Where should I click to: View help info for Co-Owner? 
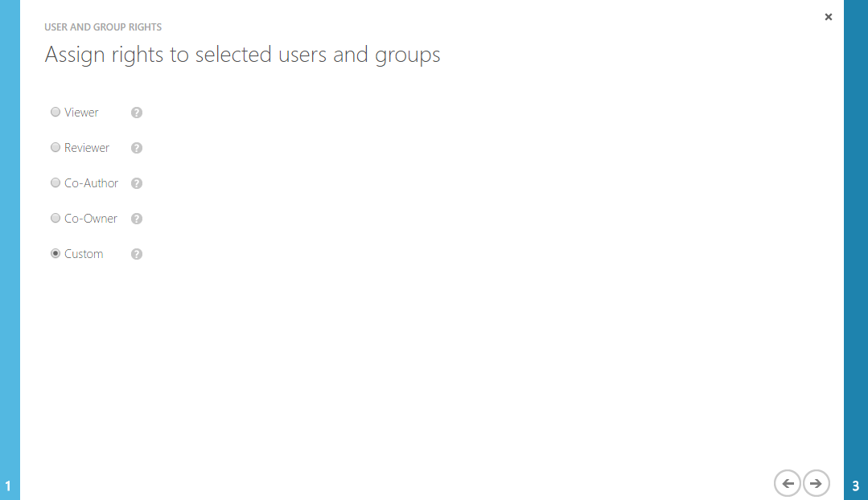[x=137, y=219]
